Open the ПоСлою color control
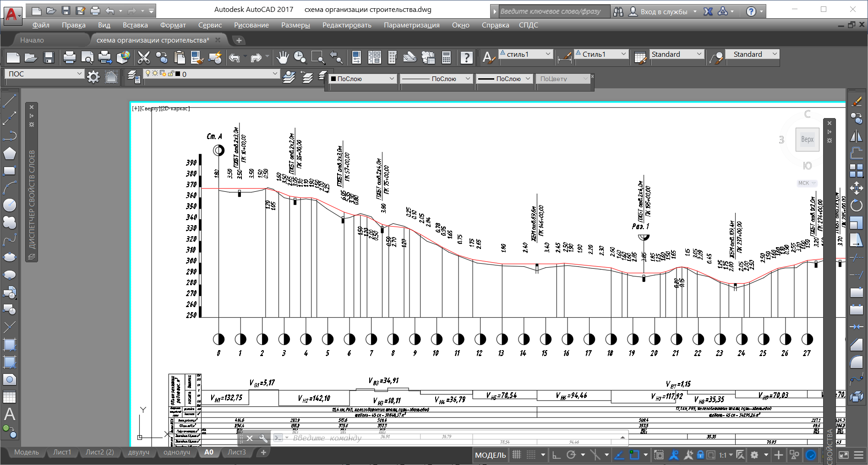The width and height of the screenshot is (868, 465). pyautogui.click(x=362, y=79)
